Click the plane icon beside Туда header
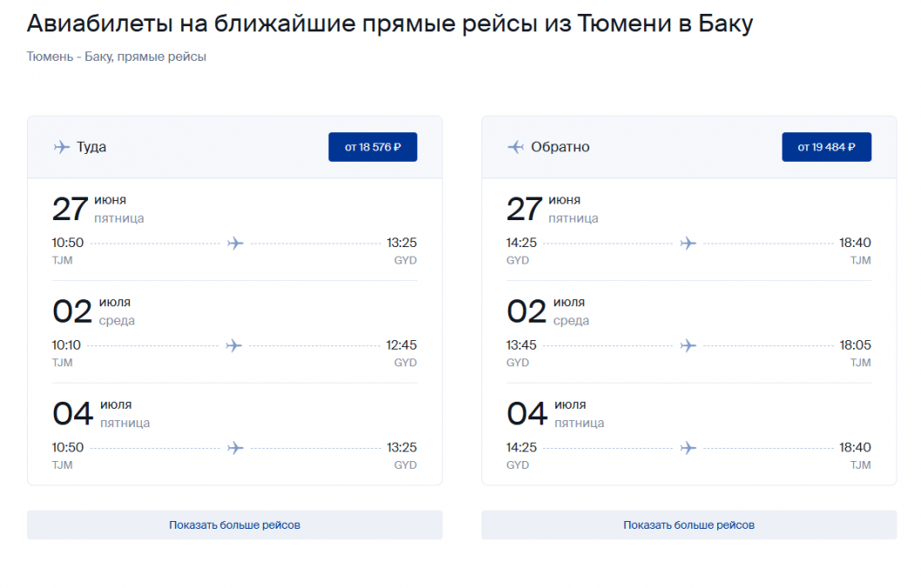The width and height of the screenshot is (921, 588). pyautogui.click(x=62, y=147)
